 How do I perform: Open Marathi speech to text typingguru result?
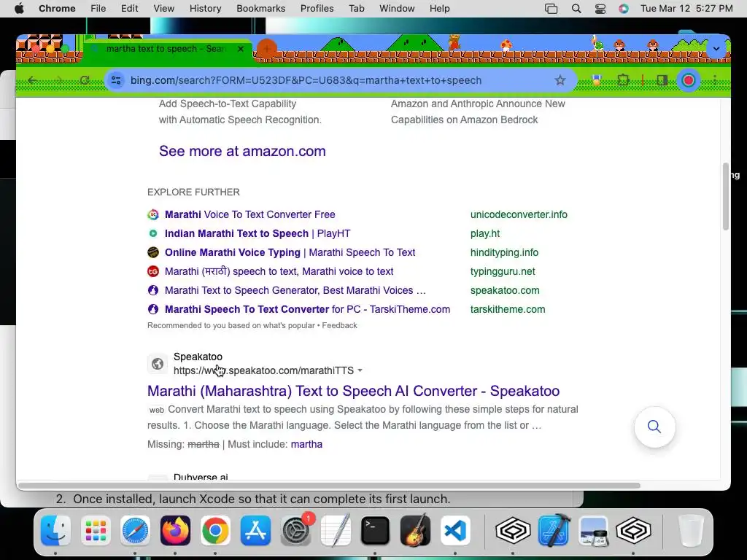(279, 271)
